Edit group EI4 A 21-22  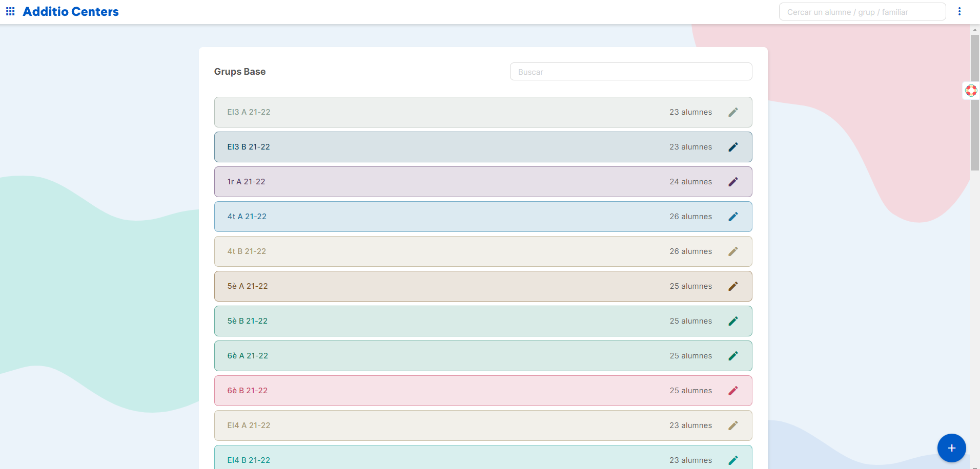[x=733, y=425]
